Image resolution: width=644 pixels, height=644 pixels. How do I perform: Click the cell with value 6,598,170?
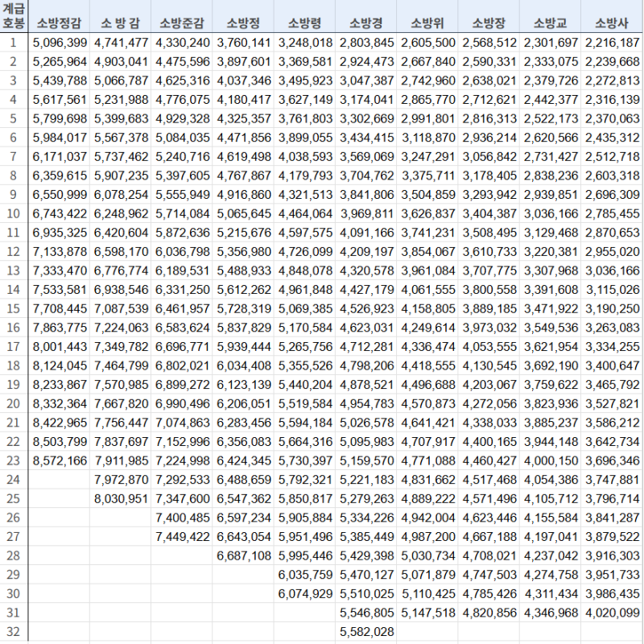point(120,251)
